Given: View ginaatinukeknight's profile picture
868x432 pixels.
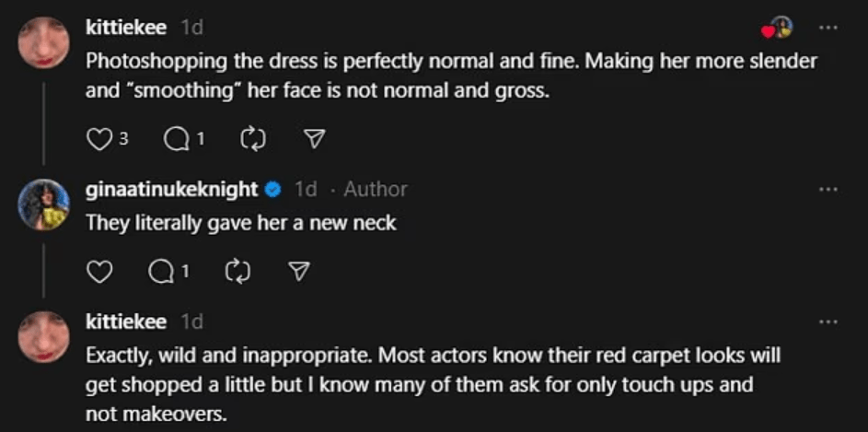Looking at the screenshot, I should click(43, 204).
